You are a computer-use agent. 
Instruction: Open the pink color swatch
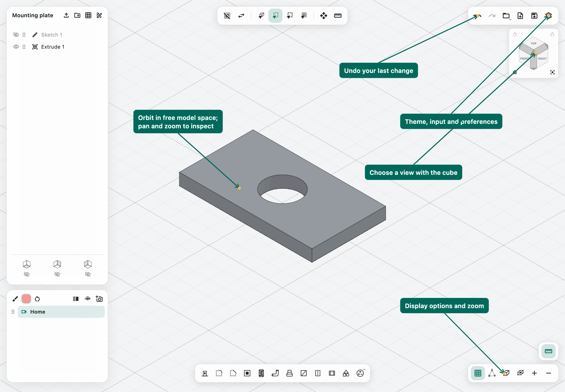26,299
